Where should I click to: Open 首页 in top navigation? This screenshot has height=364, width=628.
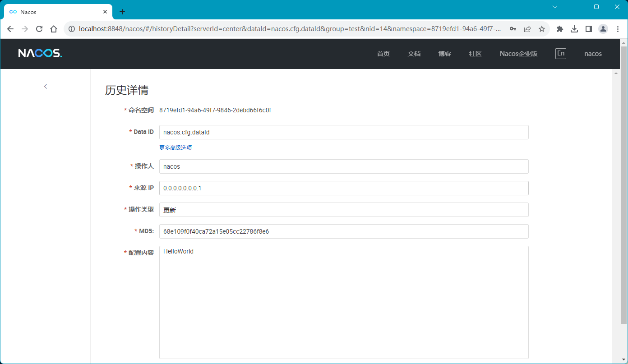(x=383, y=54)
